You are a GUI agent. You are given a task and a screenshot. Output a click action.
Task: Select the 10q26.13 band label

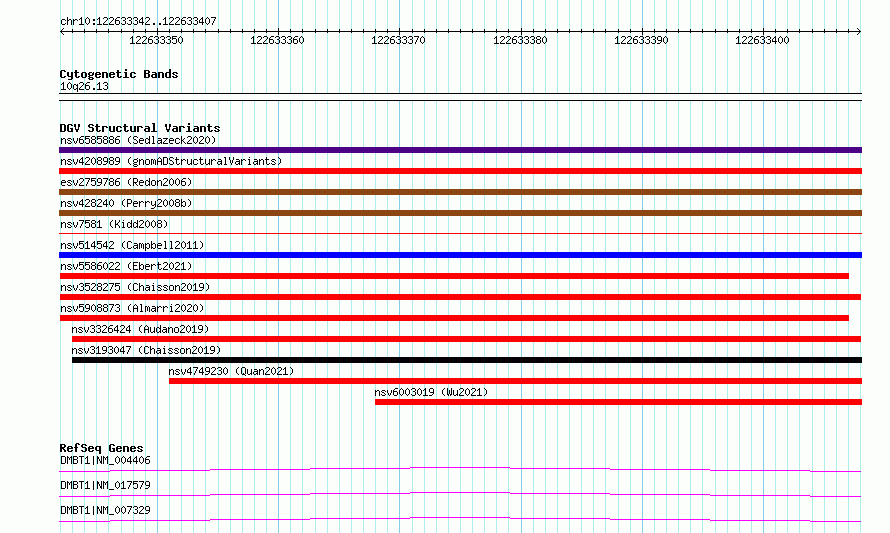(x=84, y=86)
